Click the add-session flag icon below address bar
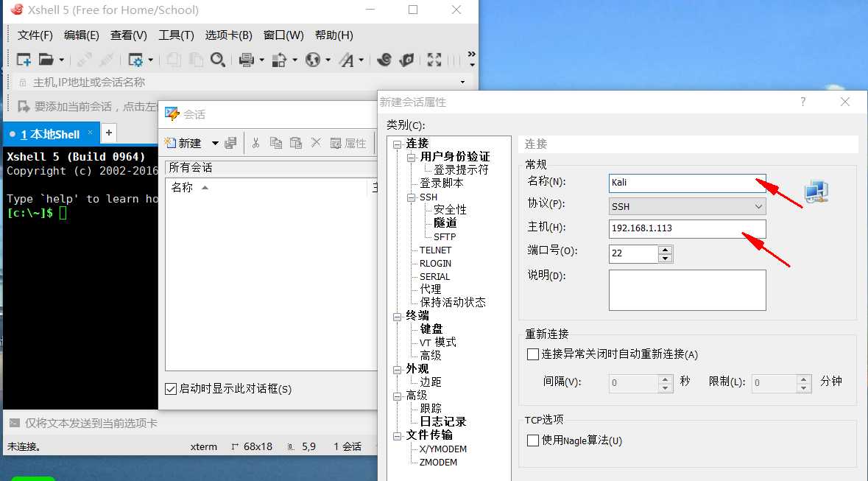This screenshot has height=481, width=868. click(x=24, y=106)
